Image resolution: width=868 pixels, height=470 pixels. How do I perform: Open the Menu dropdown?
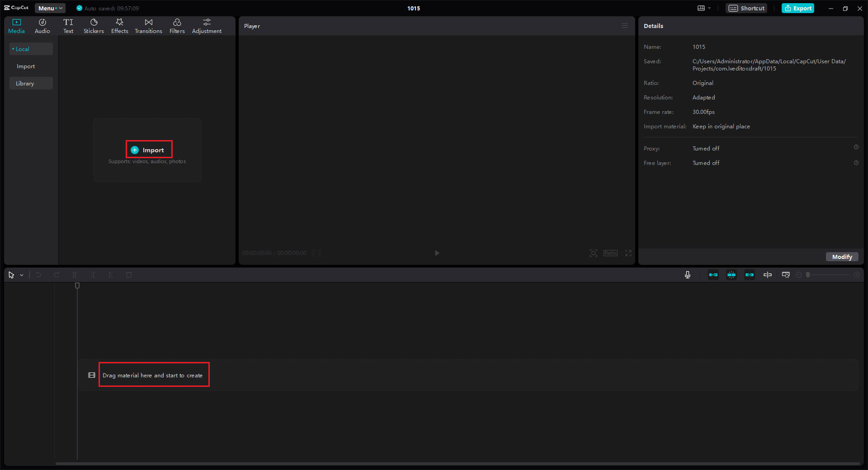50,8
